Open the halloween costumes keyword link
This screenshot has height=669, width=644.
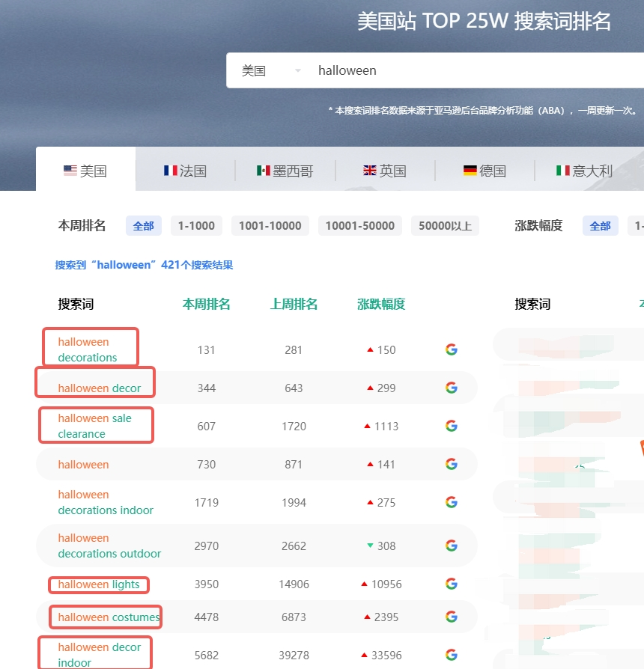point(109,617)
